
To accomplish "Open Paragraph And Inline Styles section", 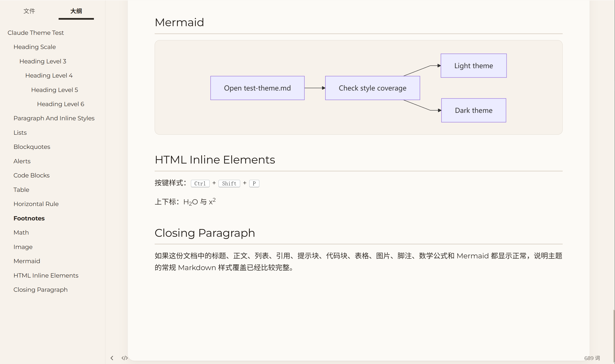I will click(x=54, y=118).
